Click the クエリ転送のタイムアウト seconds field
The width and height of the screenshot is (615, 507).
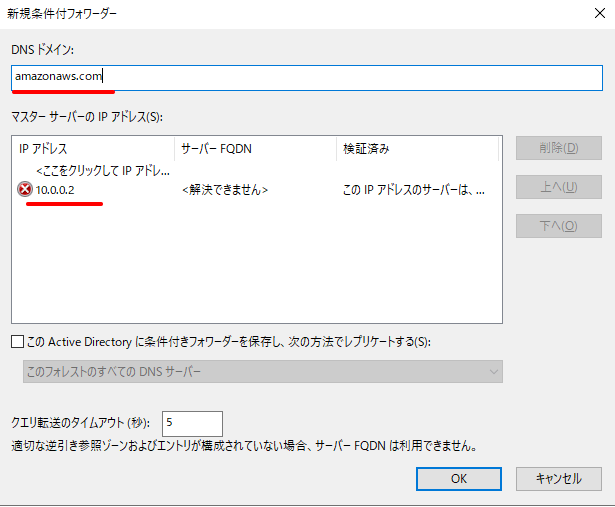coord(192,423)
